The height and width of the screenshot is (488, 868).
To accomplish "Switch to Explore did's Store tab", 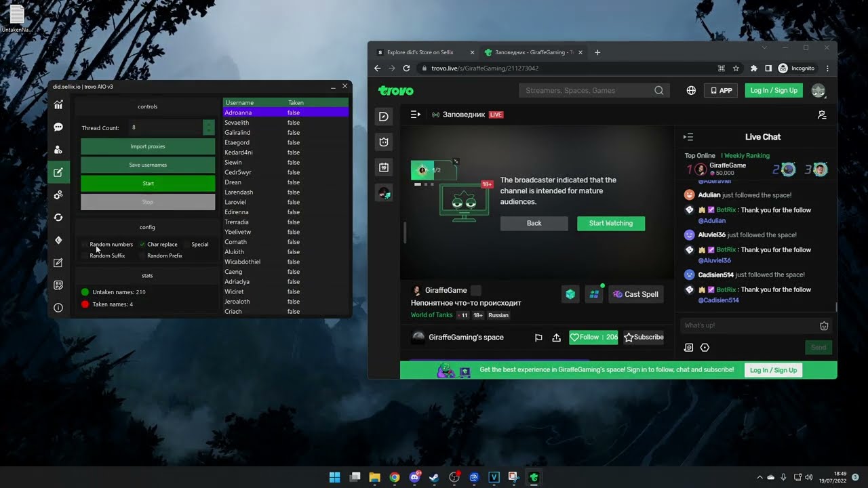I will (x=420, y=52).
